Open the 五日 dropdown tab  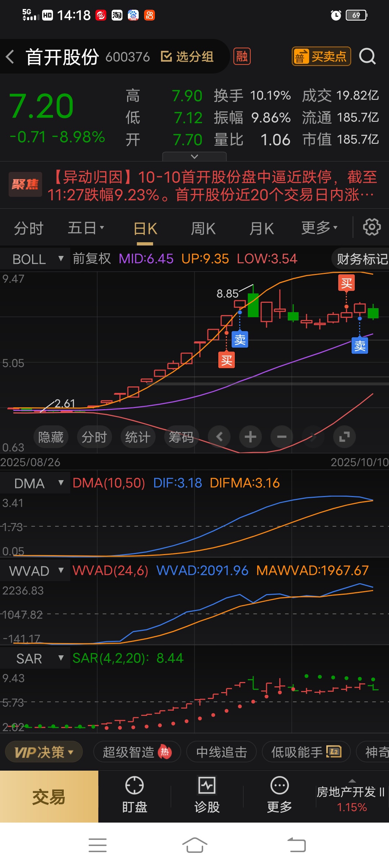[x=86, y=228]
